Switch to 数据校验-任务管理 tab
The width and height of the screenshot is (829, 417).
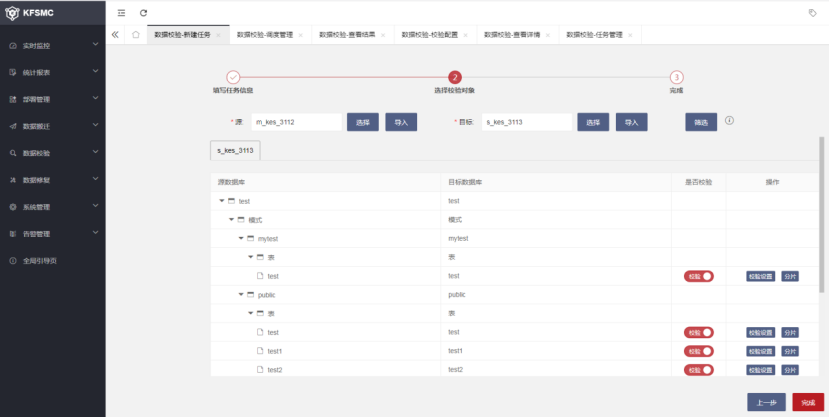(594, 35)
